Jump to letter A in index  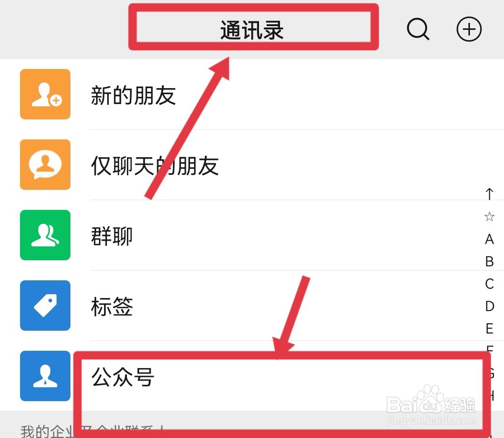coord(489,239)
